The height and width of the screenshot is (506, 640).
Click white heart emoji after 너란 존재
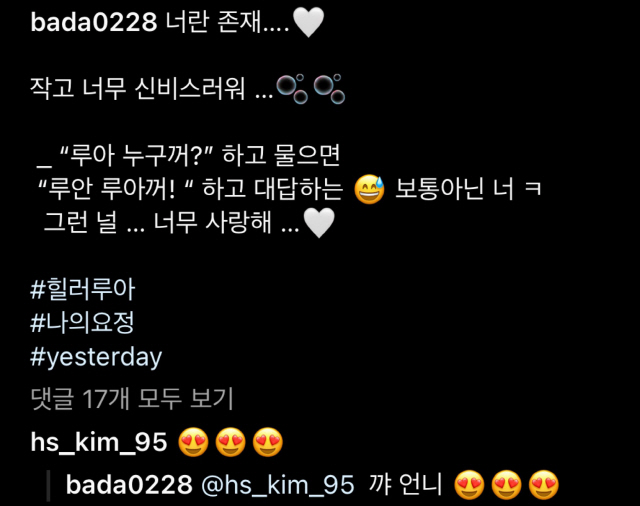point(309,23)
